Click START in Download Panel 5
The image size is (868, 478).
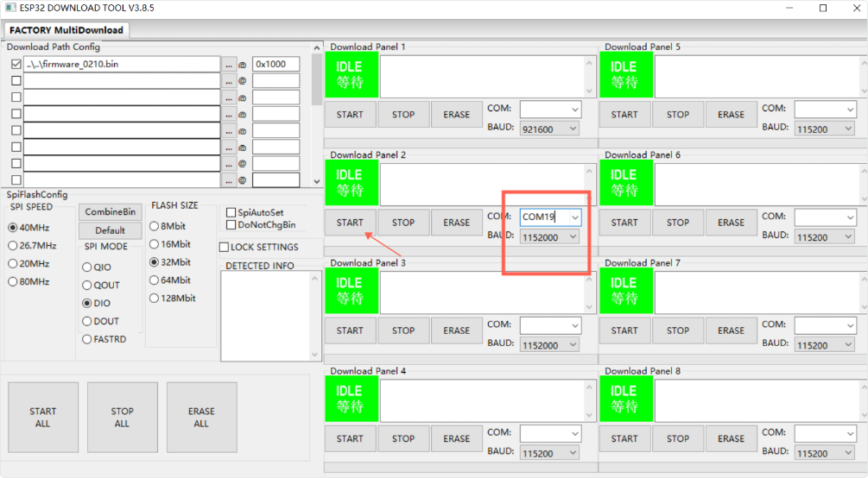click(x=624, y=115)
